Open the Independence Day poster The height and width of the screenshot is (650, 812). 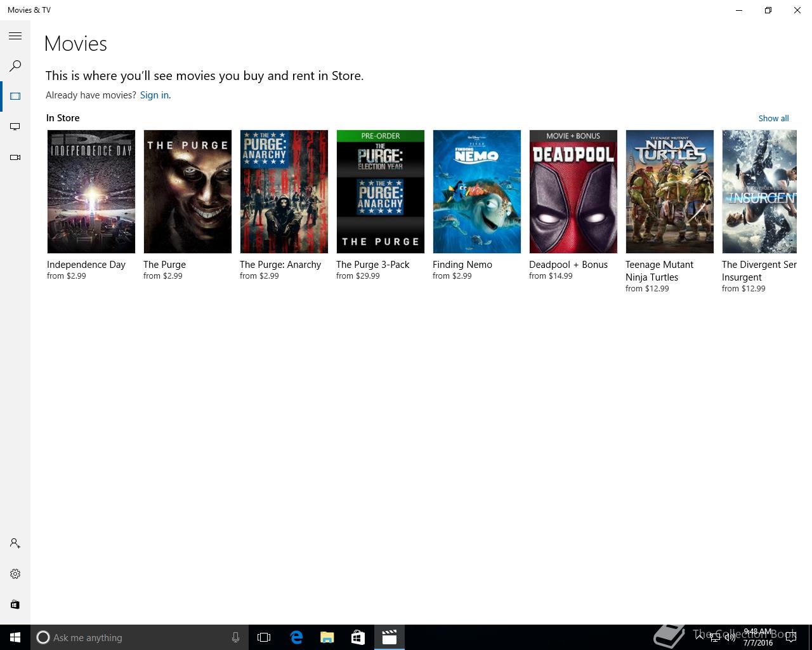tap(91, 192)
